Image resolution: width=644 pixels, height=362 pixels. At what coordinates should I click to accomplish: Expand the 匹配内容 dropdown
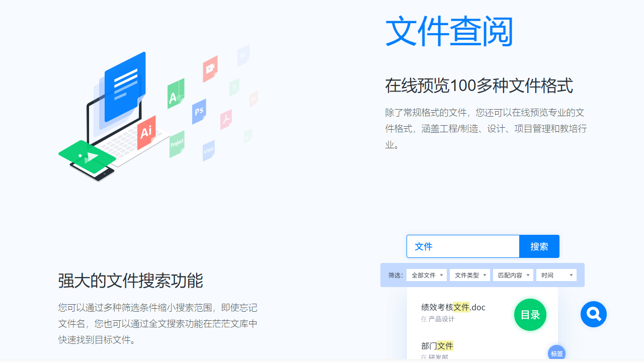[x=513, y=275]
